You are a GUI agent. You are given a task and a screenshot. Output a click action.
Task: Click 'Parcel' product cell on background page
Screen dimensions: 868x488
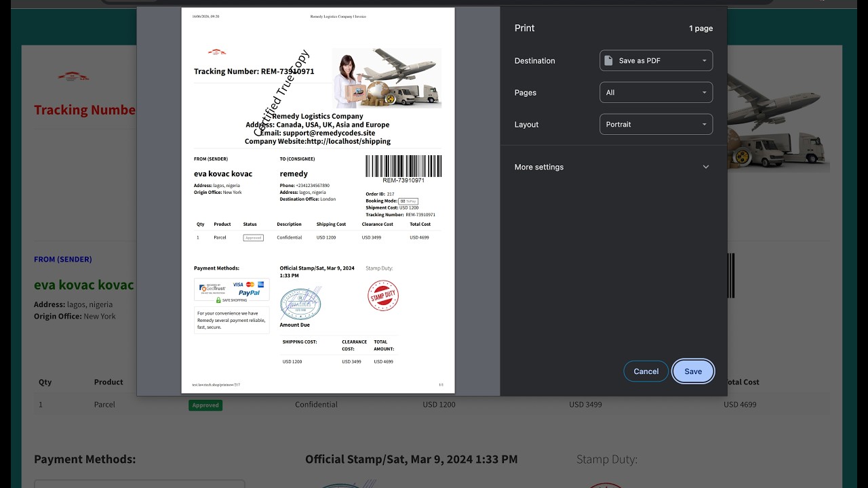pyautogui.click(x=104, y=405)
